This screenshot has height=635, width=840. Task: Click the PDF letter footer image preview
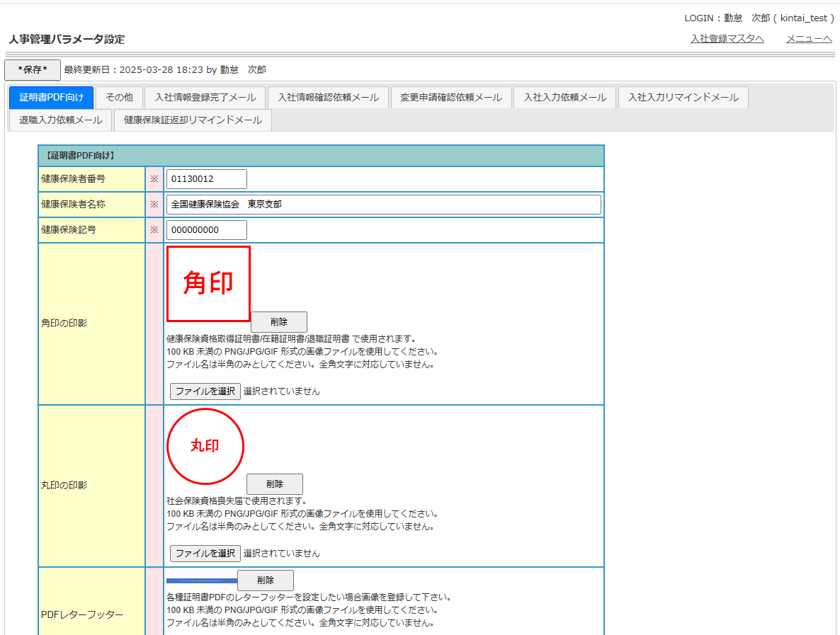click(x=202, y=580)
